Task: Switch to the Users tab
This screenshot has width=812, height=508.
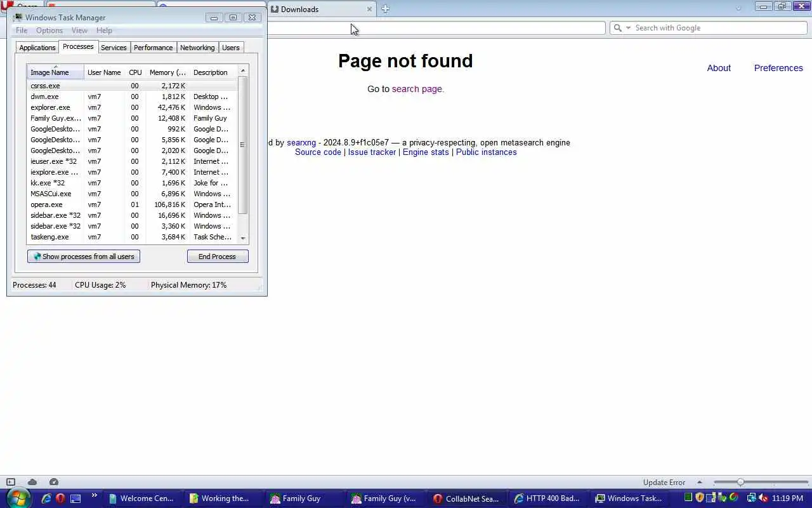Action: [x=231, y=48]
